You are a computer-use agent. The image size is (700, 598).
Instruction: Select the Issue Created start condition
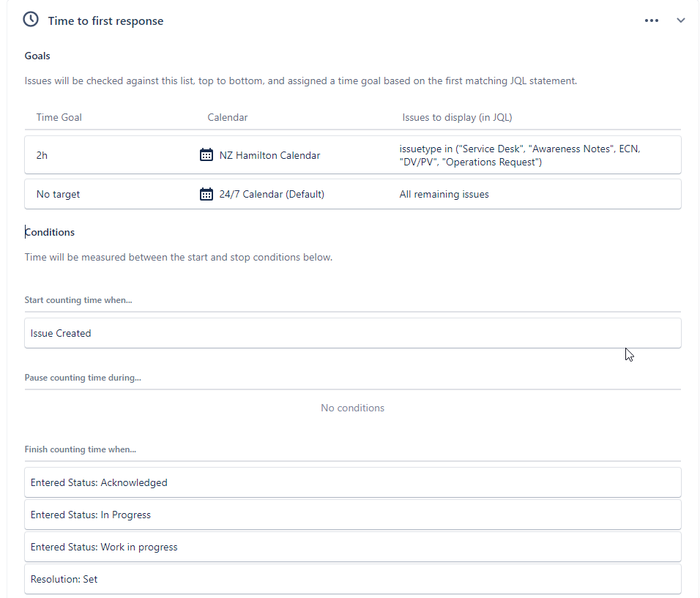(353, 333)
